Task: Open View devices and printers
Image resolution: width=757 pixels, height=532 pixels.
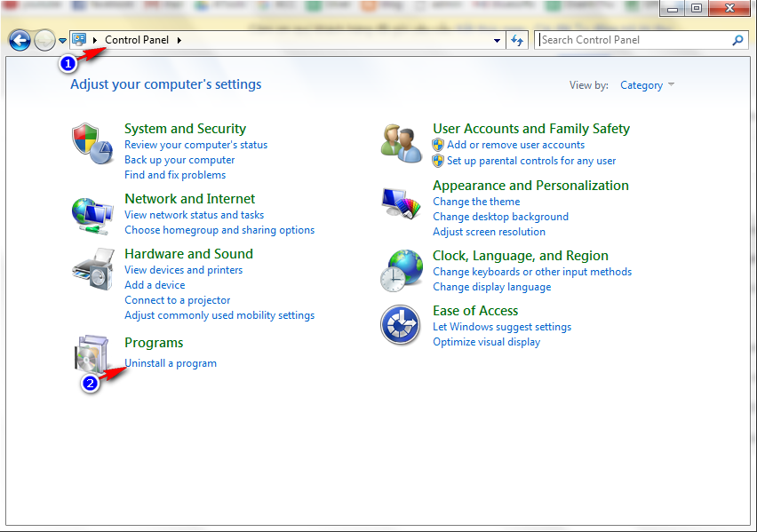Action: pos(183,270)
